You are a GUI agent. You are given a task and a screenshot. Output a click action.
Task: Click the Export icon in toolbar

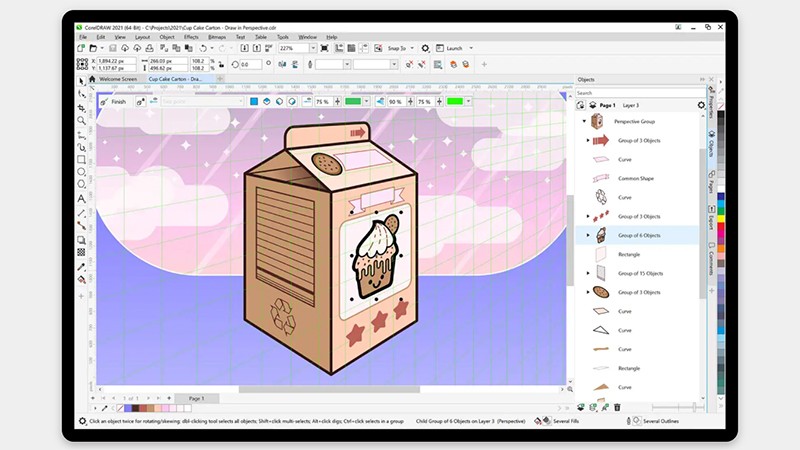pos(257,48)
